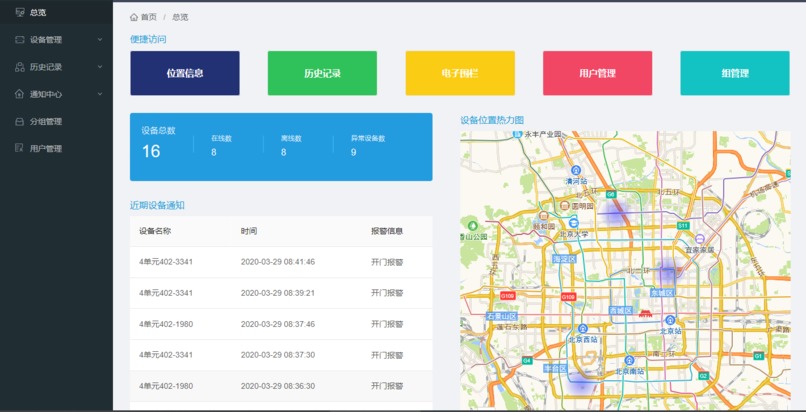Click the 设备管理 sidebar icon
The width and height of the screenshot is (806, 412).
(20, 40)
